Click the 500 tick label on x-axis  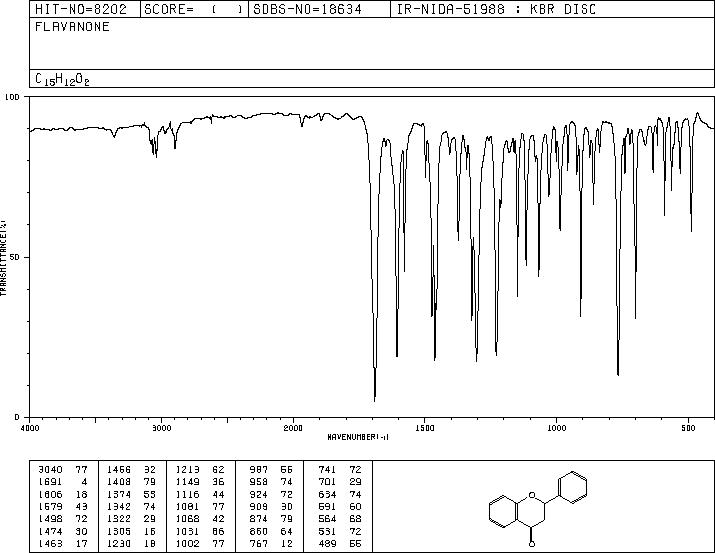[689, 428]
